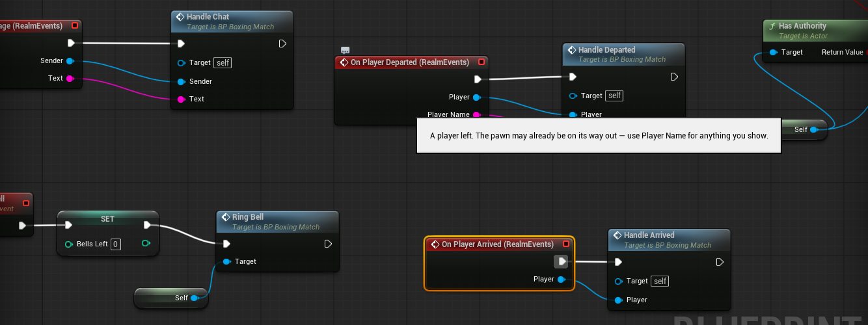The width and height of the screenshot is (868, 325).
Task: Select the Has Authority node title
Action: (x=802, y=26)
